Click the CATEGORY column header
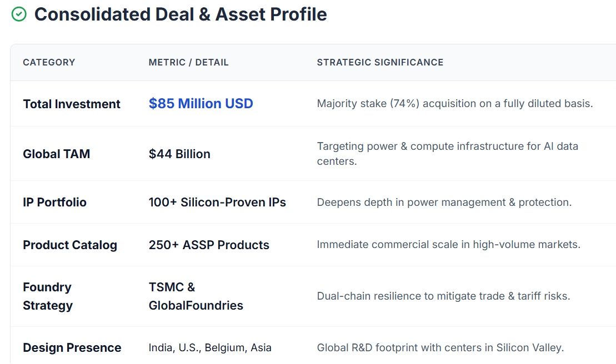 (x=49, y=62)
